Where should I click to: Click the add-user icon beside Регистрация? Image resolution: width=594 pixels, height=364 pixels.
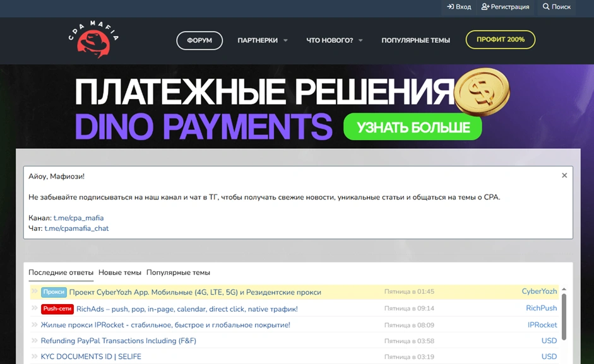click(485, 7)
